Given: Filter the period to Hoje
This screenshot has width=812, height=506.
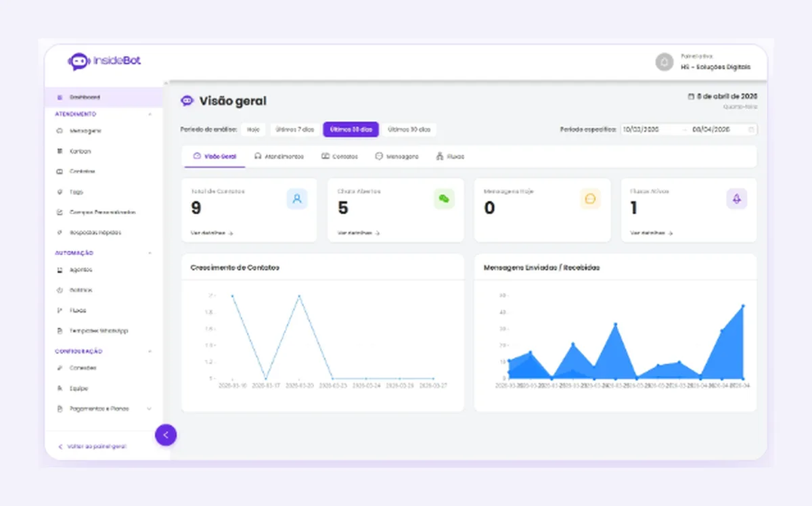Looking at the screenshot, I should pos(253,129).
